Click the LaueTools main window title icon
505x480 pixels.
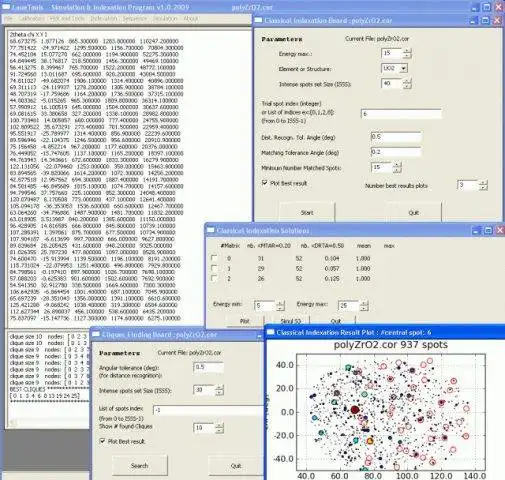pyautogui.click(x=6, y=7)
